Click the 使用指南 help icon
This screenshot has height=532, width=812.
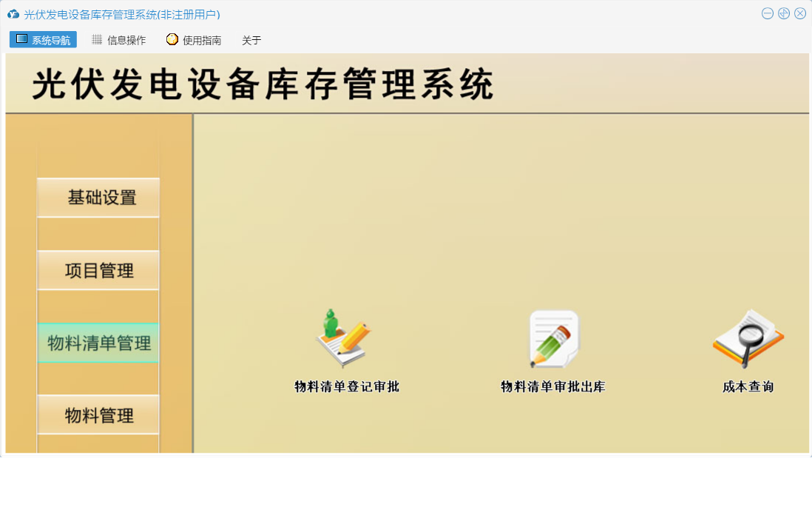172,39
